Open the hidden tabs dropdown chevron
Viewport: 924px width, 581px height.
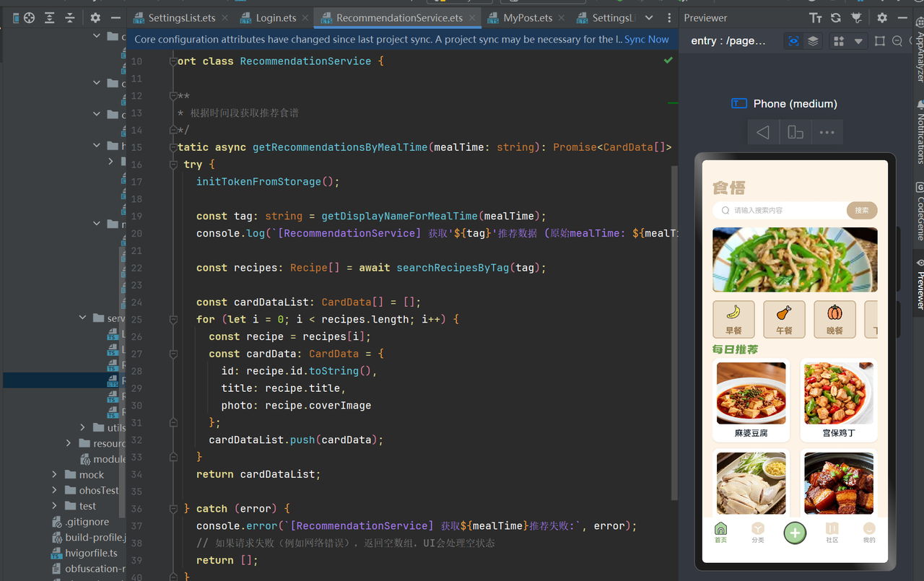[x=649, y=18]
